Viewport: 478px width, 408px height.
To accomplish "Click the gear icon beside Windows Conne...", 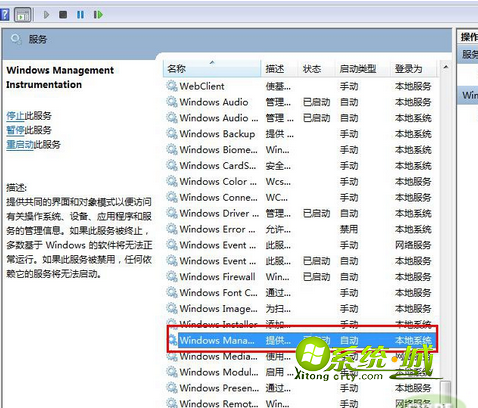I will 172,197.
